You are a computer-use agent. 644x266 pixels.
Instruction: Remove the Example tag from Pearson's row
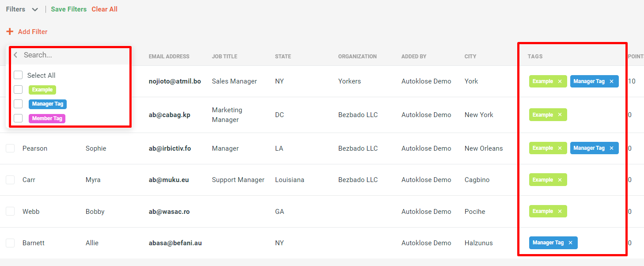click(560, 148)
